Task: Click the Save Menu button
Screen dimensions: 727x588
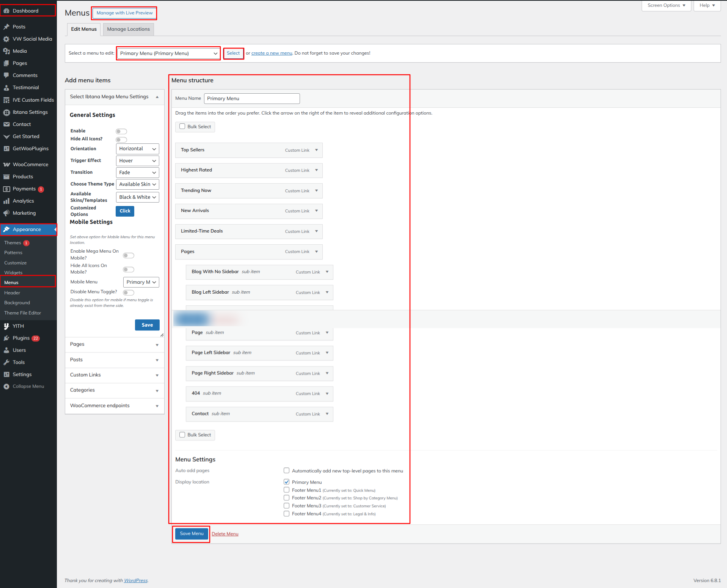Action: click(192, 533)
